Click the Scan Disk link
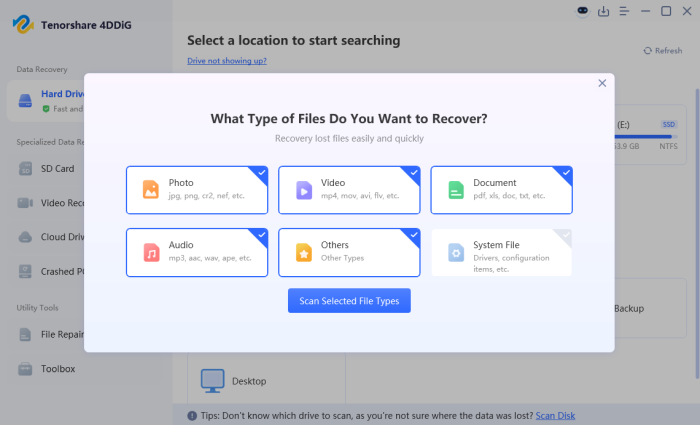 555,415
